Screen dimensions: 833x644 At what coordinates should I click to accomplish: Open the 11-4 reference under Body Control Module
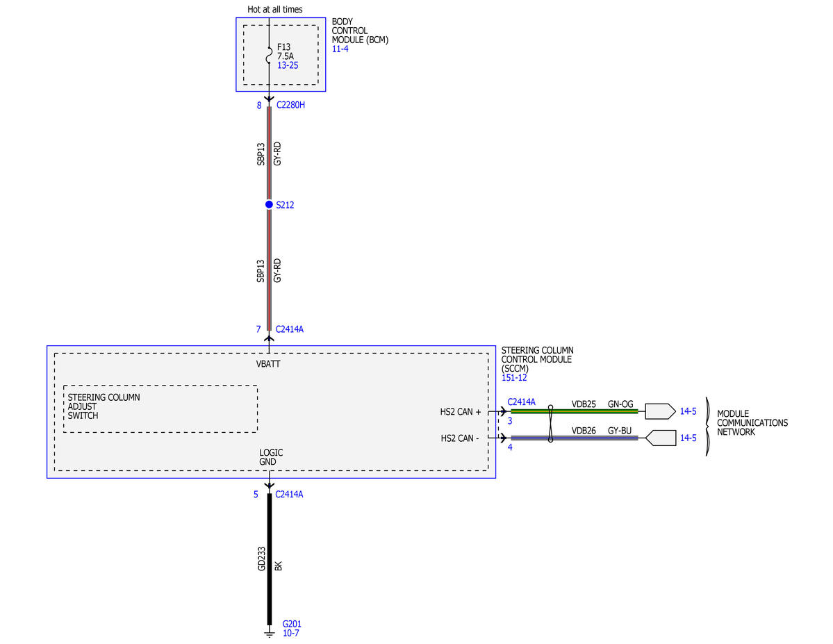click(x=340, y=49)
